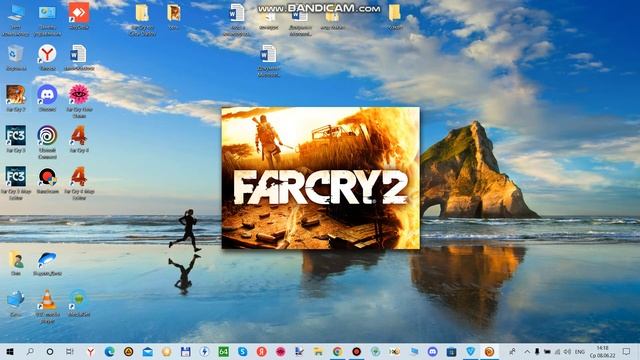Open the Action Center notifications
This screenshot has height=360, width=640.
(x=627, y=351)
